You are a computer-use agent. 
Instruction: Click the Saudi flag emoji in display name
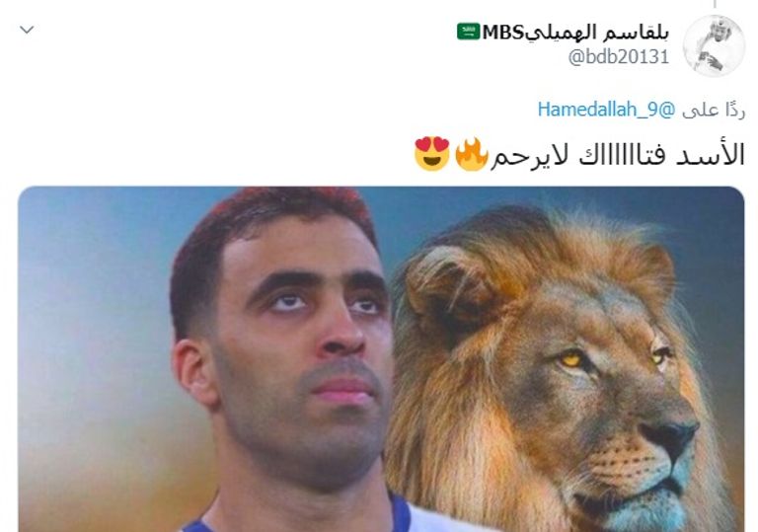point(468,32)
